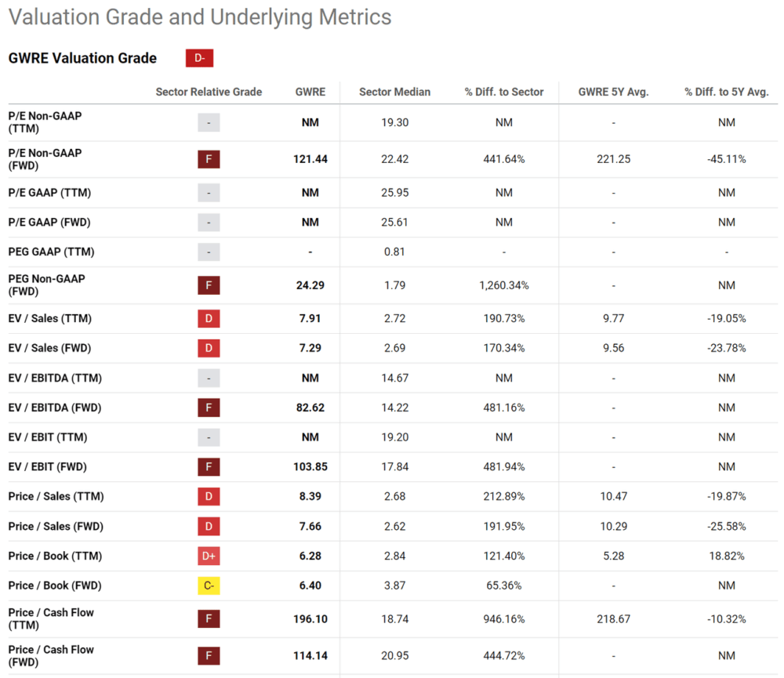Viewport: 784px width, 678px height.
Task: Click the GWRE value 82.62
Action: (310, 408)
